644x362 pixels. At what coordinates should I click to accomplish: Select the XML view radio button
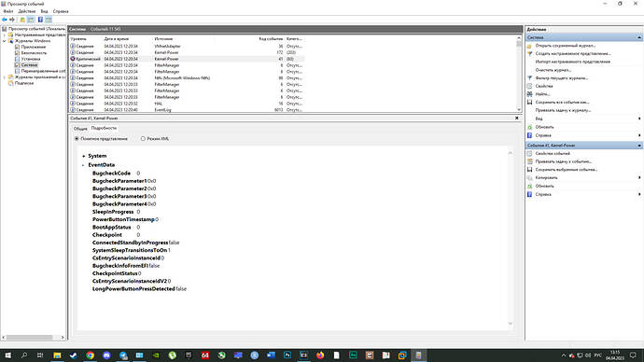click(x=143, y=139)
